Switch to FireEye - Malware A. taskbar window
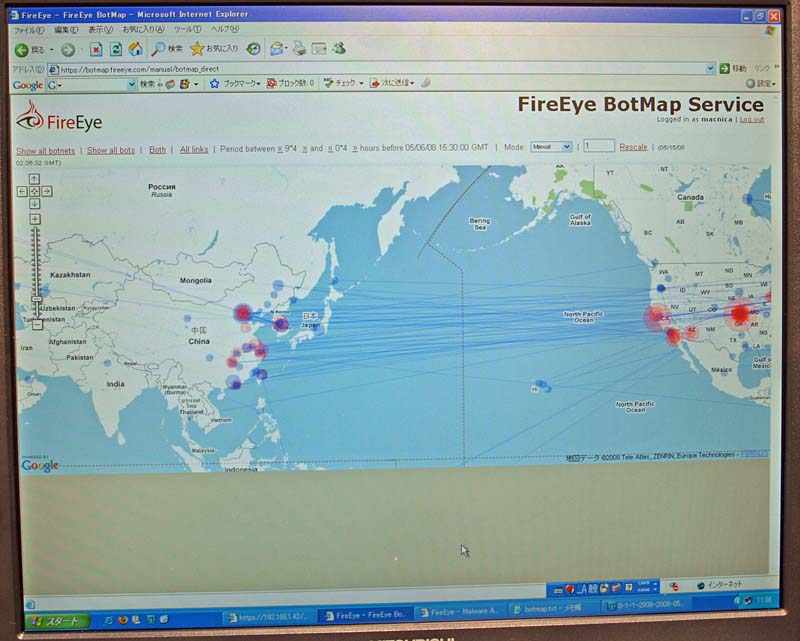Image resolution: width=800 pixels, height=641 pixels. pos(460,612)
